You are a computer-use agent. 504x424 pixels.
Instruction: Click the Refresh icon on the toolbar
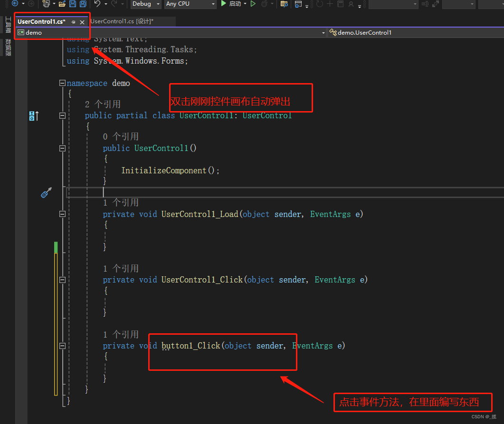[x=320, y=5]
